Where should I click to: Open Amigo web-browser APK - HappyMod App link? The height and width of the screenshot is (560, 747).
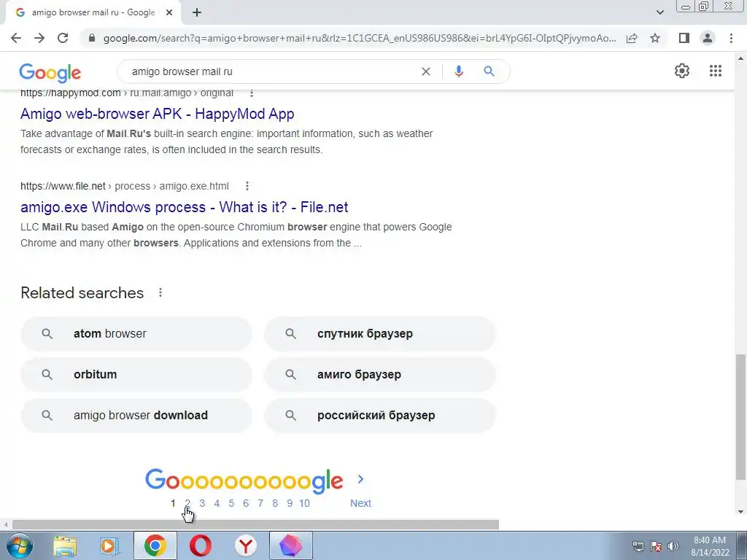tap(158, 114)
